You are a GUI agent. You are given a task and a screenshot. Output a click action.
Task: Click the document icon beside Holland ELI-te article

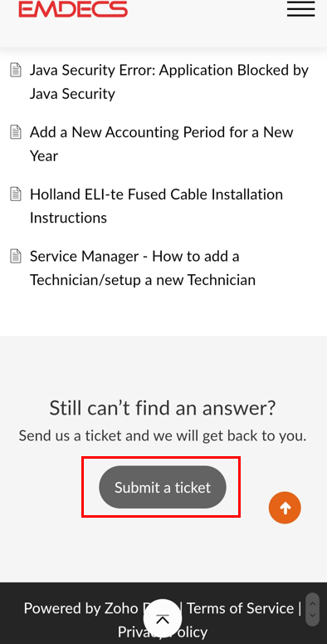click(16, 194)
